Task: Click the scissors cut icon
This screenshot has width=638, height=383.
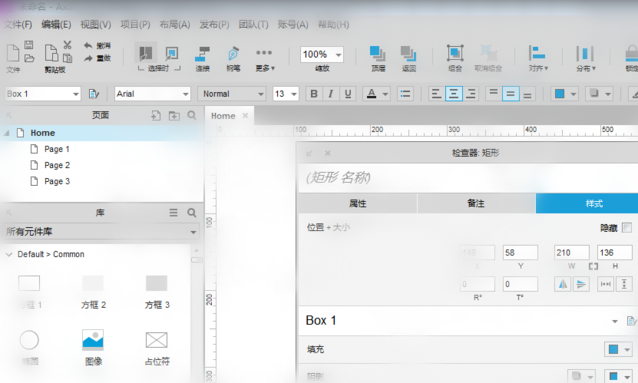Action: tap(68, 45)
